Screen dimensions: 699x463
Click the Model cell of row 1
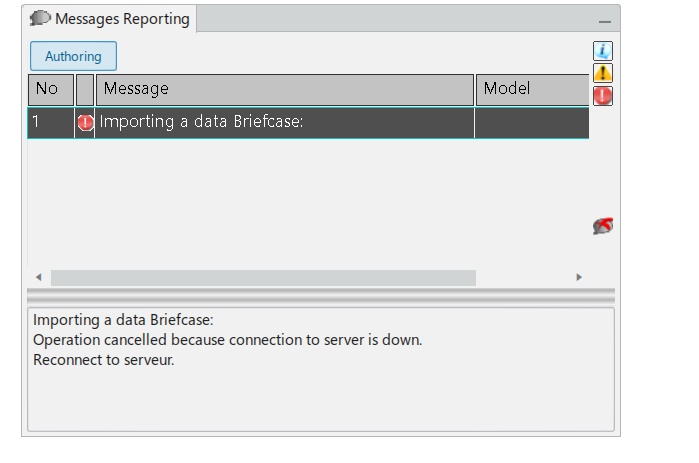530,123
